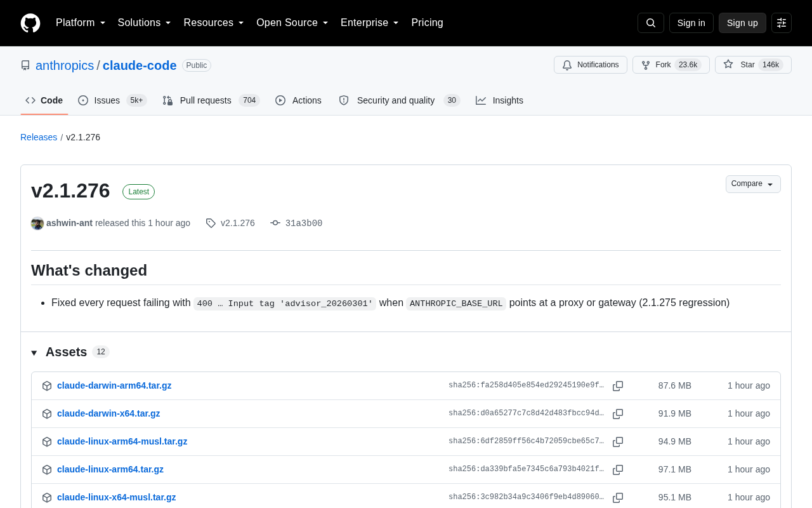Open the Compare dropdown
The image size is (812, 508).
tap(753, 184)
